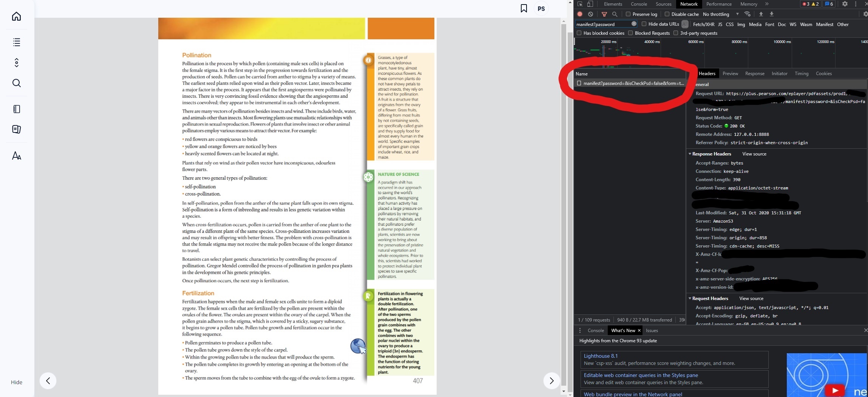Screen dimensions: 868x397
Task: Clear the manifest?password filter text
Action: [x=634, y=24]
